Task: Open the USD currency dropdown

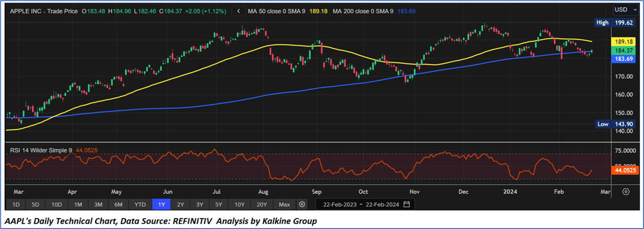Action: 626,10
